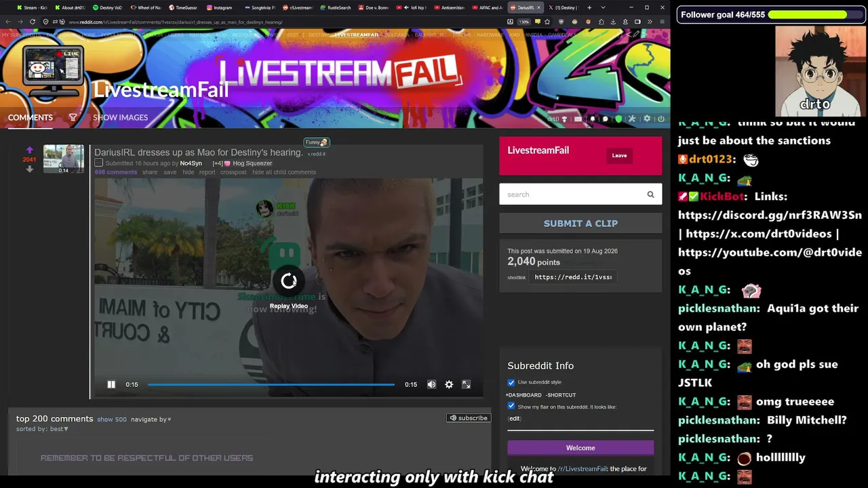This screenshot has height=488, width=868.
Task: Toggle Use subreddit style checkbox
Action: click(x=511, y=382)
